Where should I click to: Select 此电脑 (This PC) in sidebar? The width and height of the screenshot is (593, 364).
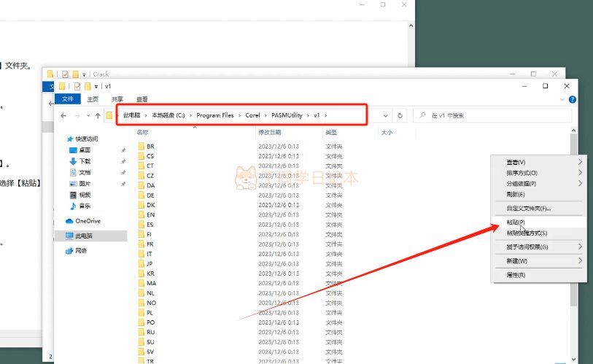[x=85, y=236]
